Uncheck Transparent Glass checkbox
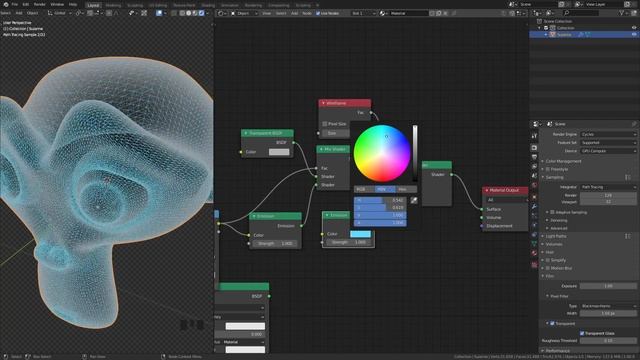Viewport: 640px width, 360px height. coord(582,333)
